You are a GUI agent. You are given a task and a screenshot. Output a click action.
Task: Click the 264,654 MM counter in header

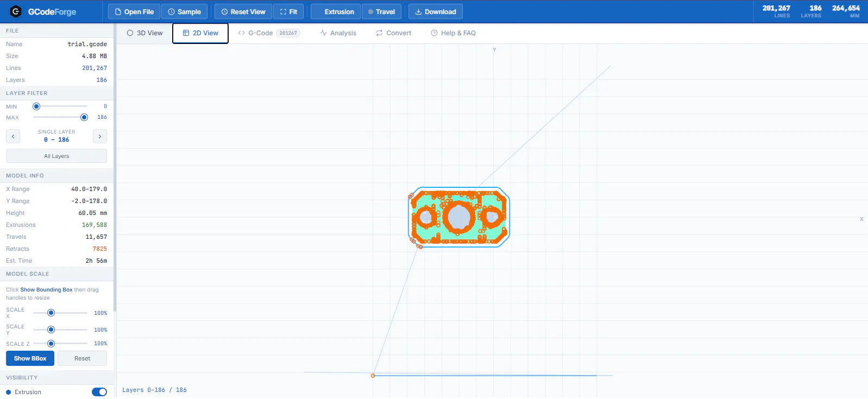[846, 11]
